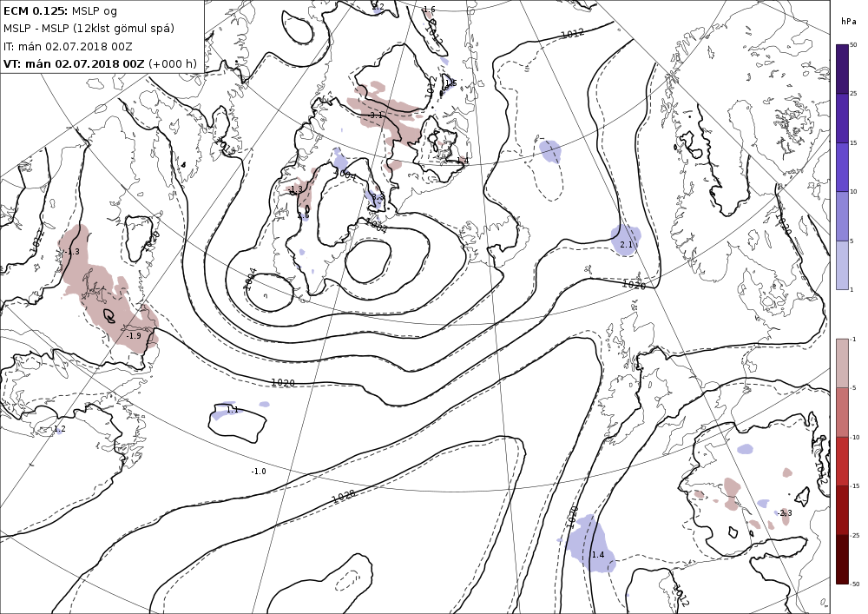Click the '-50' tick label below the red legend

[855, 584]
